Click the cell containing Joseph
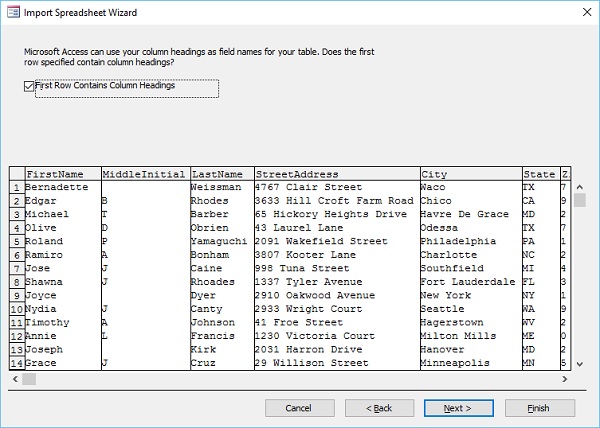Image resolution: width=600 pixels, height=428 pixels. pyautogui.click(x=63, y=350)
